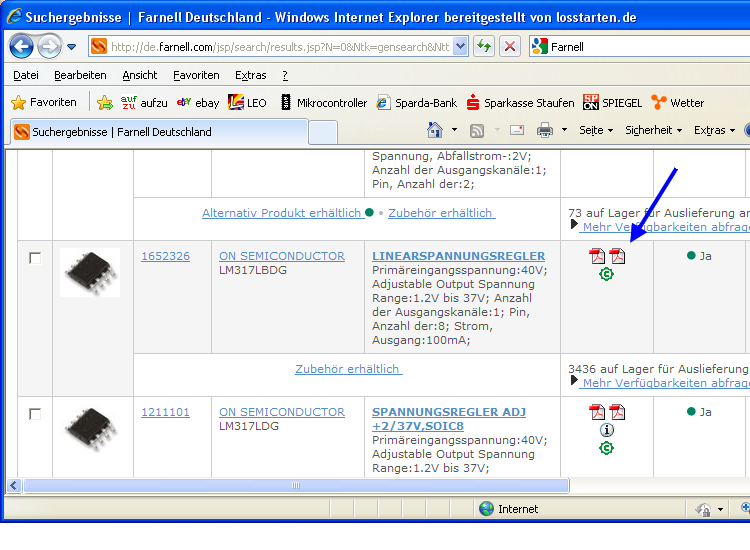Expand the Print dropdown arrow

564,130
